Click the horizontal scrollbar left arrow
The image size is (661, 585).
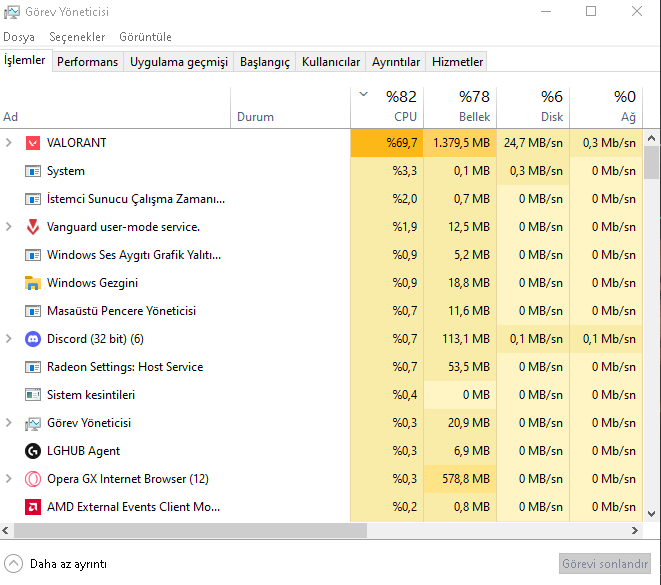coord(6,531)
